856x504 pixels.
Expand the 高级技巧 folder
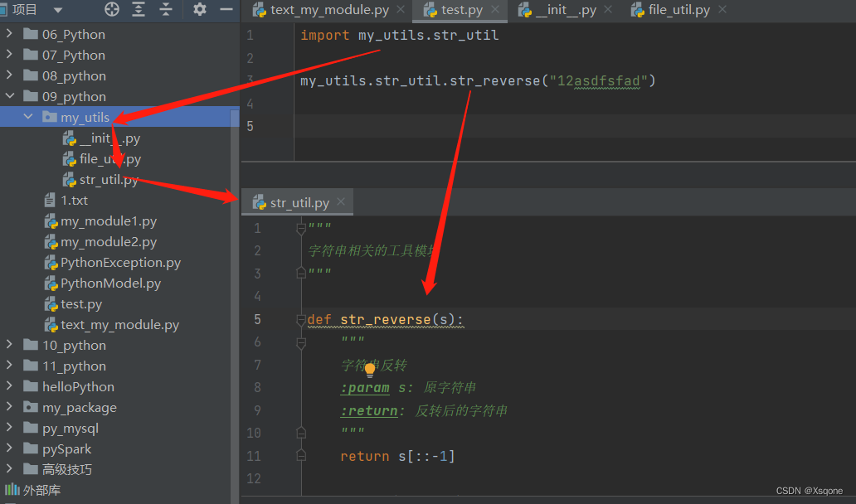[9, 469]
